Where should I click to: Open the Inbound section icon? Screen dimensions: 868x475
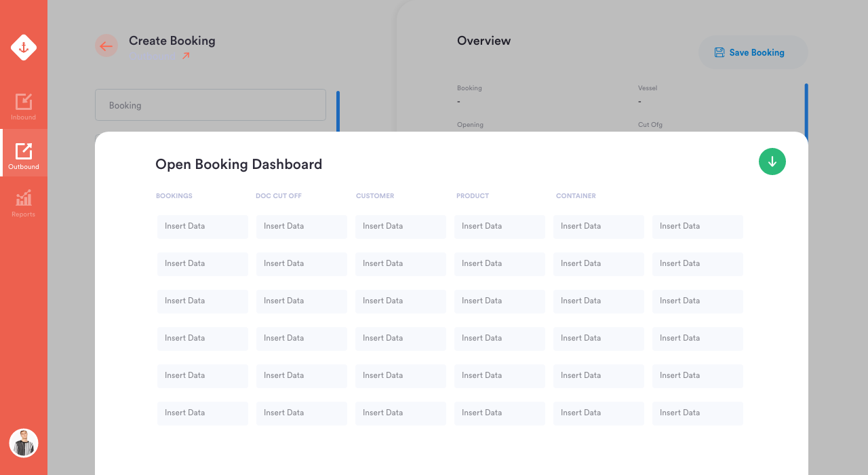pos(24,101)
